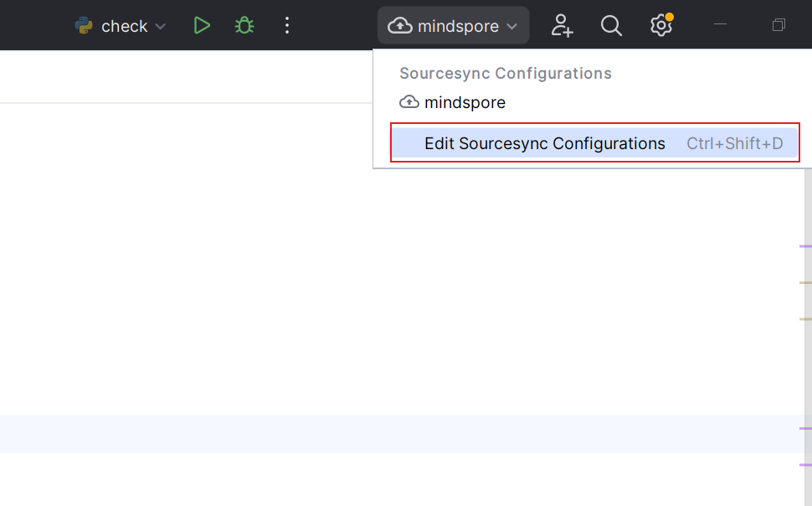Screen dimensions: 812x506
Task: Click the settings gear notification dot
Action: click(670, 15)
